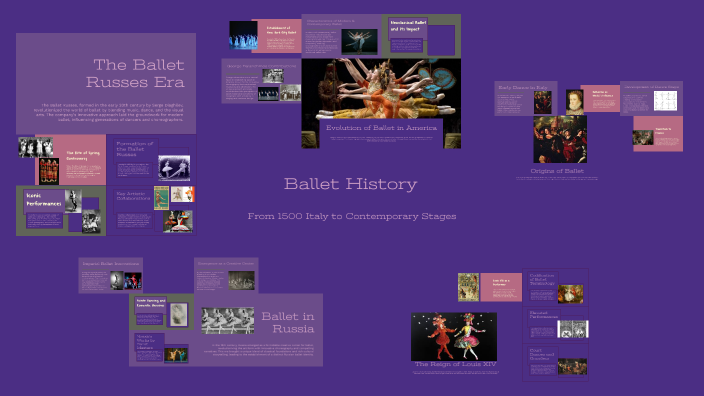Open 'The Rite of Spring Controversy' heading
Viewport: 704px width, 396px height.
(83, 155)
